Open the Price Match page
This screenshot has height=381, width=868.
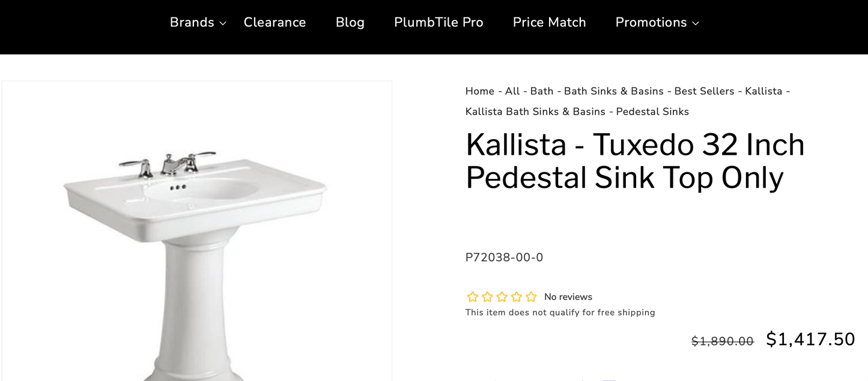pyautogui.click(x=549, y=22)
